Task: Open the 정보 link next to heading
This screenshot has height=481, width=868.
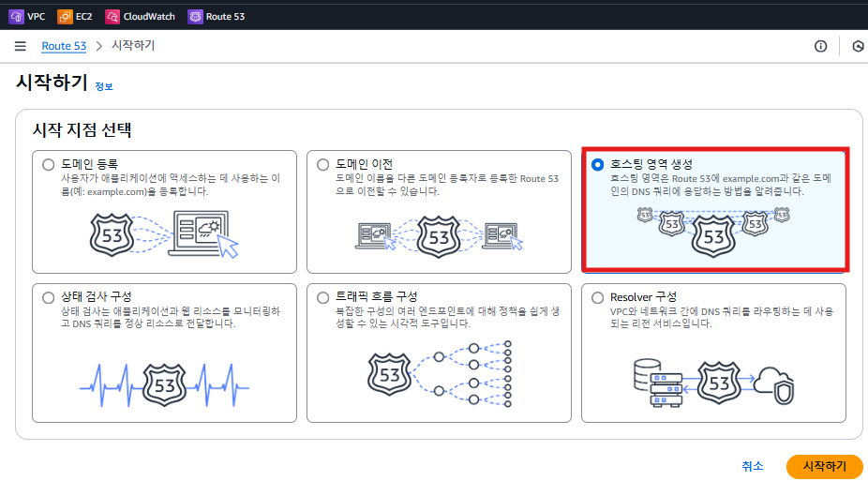Action: [x=103, y=86]
